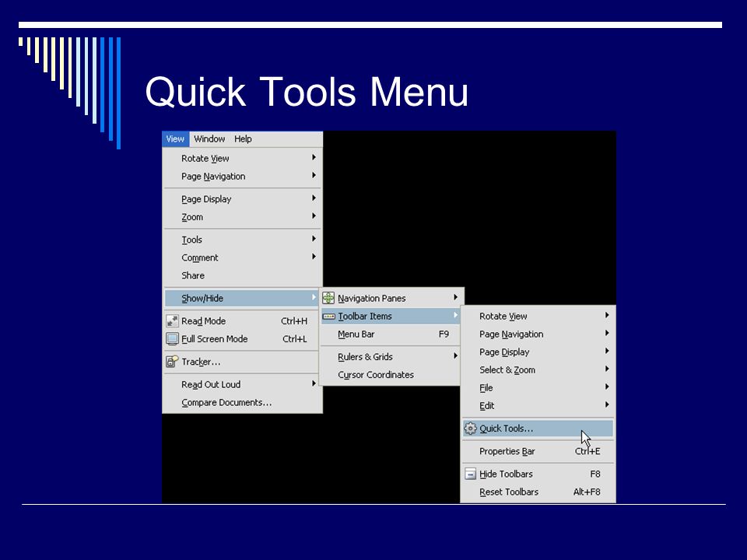Expand Navigation Panes submenu arrow

[x=455, y=298]
